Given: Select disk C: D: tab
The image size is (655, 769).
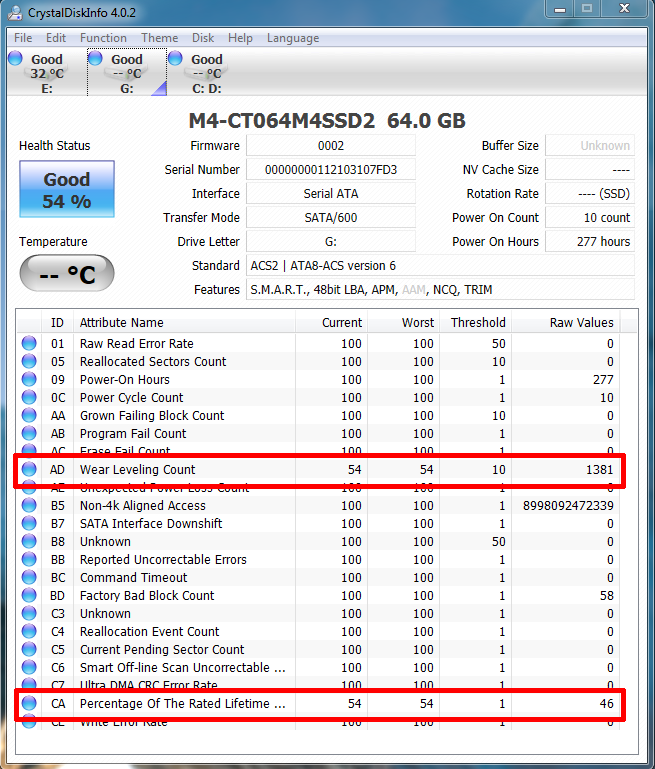Looking at the screenshot, I should (206, 73).
